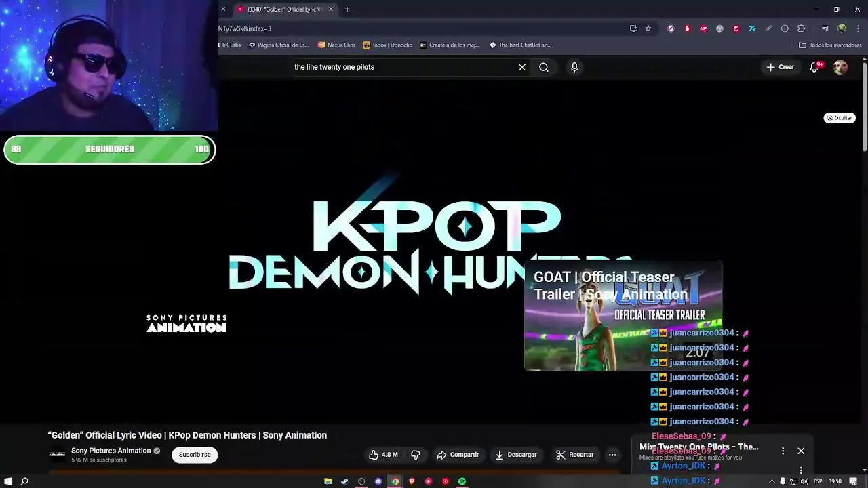Open the Recortar clip tool

(x=575, y=455)
